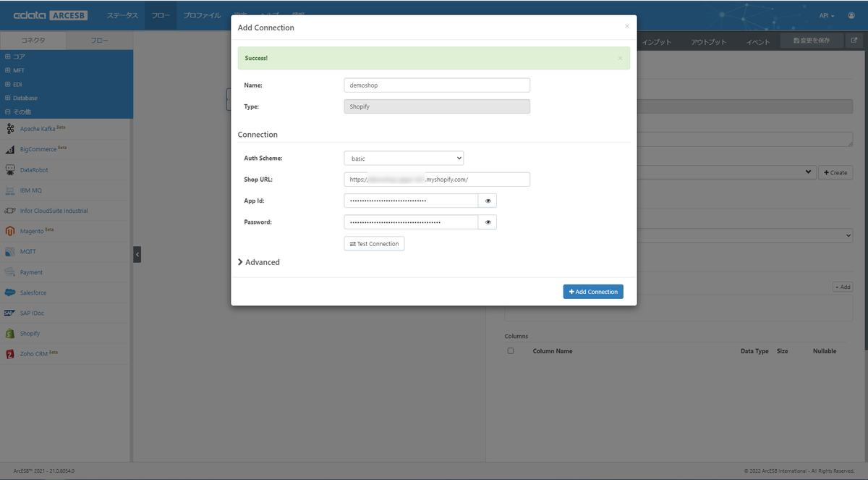The image size is (868, 480).
Task: Click the Shopify bag icon
Action: 10,334
